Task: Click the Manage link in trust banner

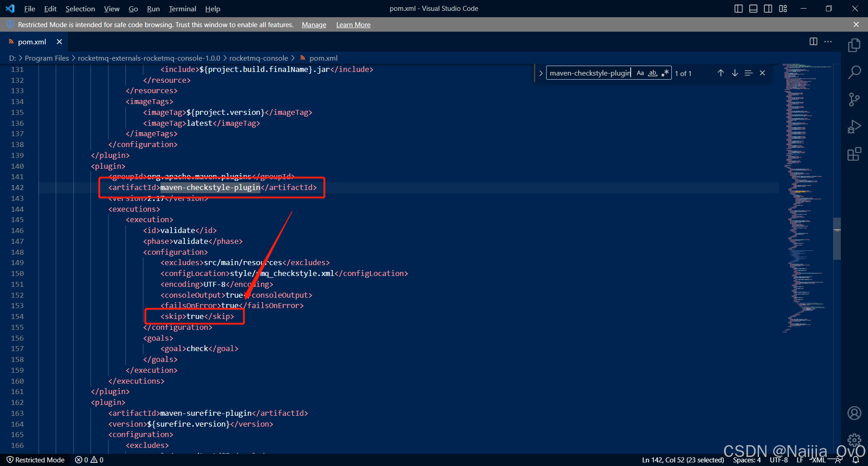Action: 314,24
